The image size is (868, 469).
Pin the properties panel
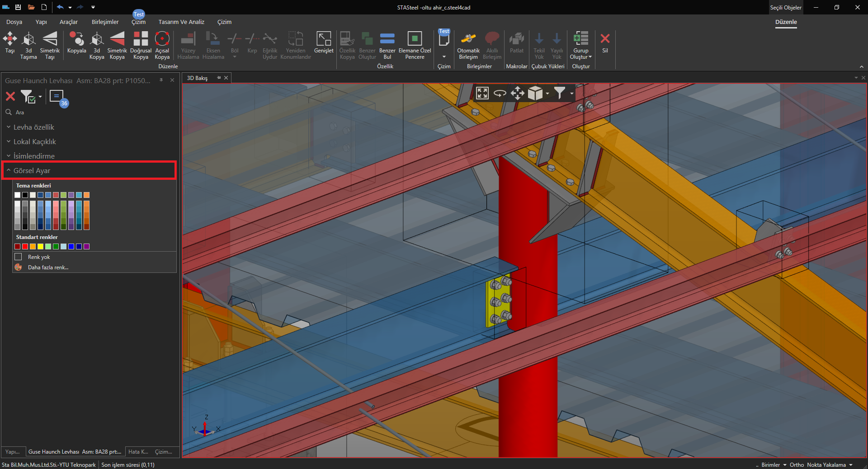[161, 80]
